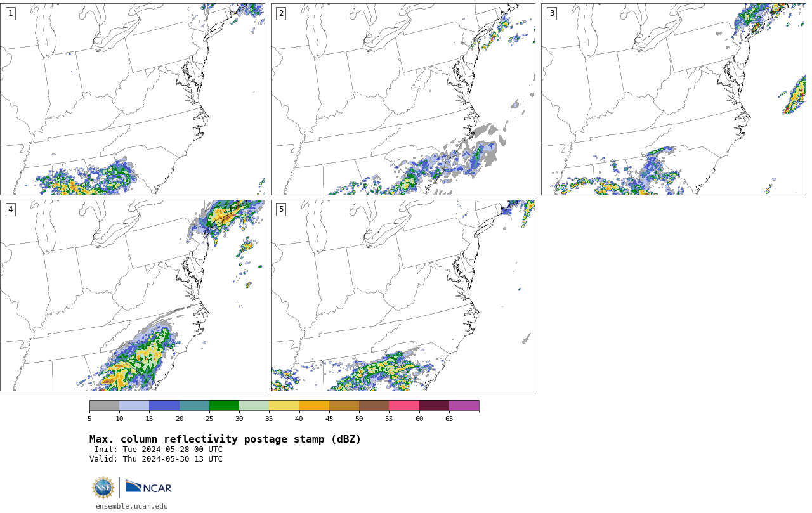Click the ensemble.ucar.edu text
The image size is (812, 513).
pos(132,506)
